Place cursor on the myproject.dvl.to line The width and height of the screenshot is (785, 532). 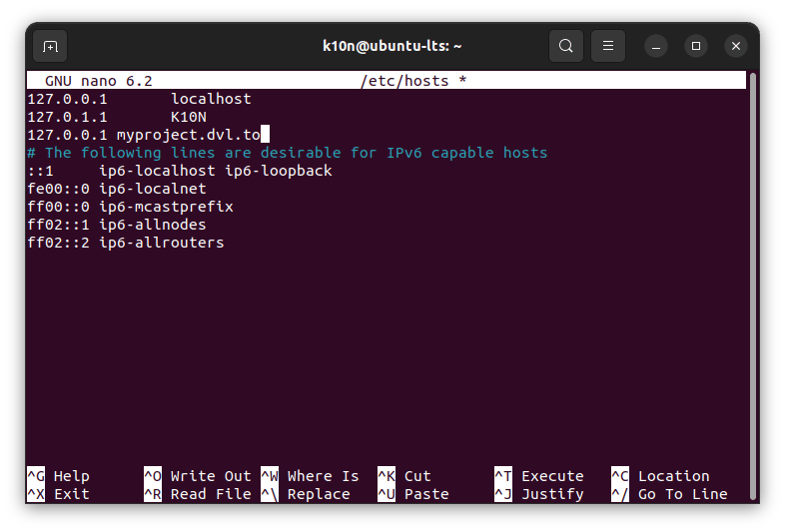188,135
